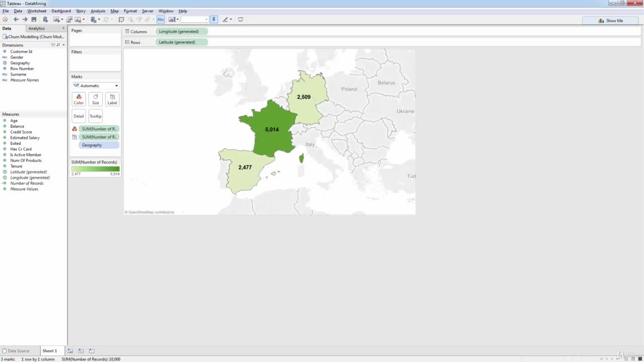Select the Churn Modelling data source

click(34, 37)
